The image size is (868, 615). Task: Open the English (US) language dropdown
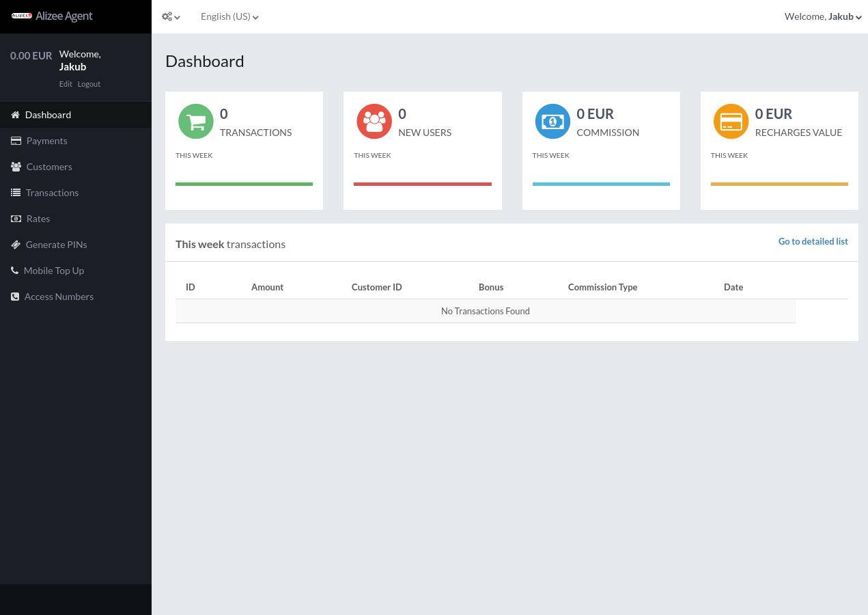[229, 16]
